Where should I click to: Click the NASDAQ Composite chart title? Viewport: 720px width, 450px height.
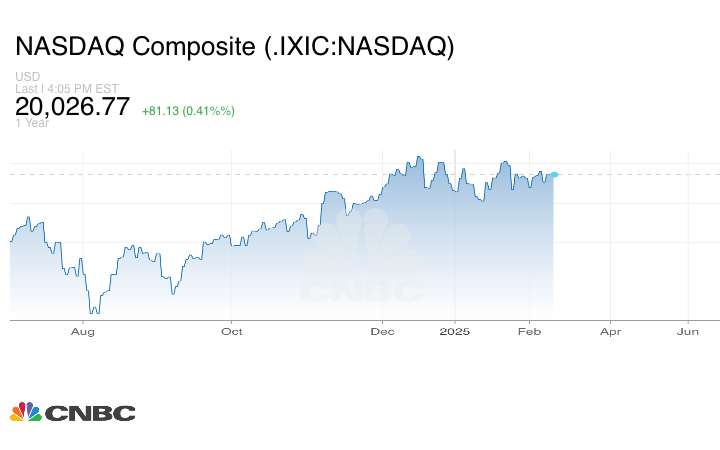(x=234, y=47)
